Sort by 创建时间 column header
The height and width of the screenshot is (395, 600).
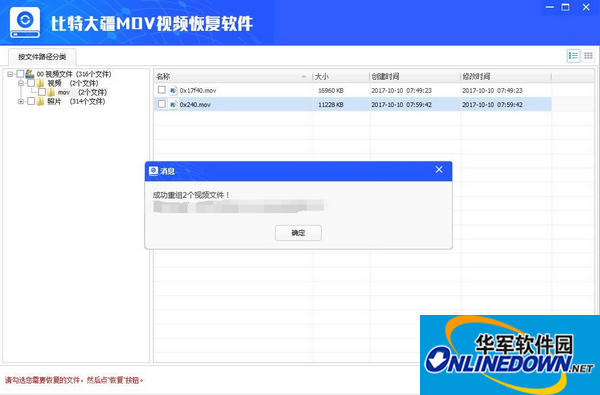tap(415, 77)
